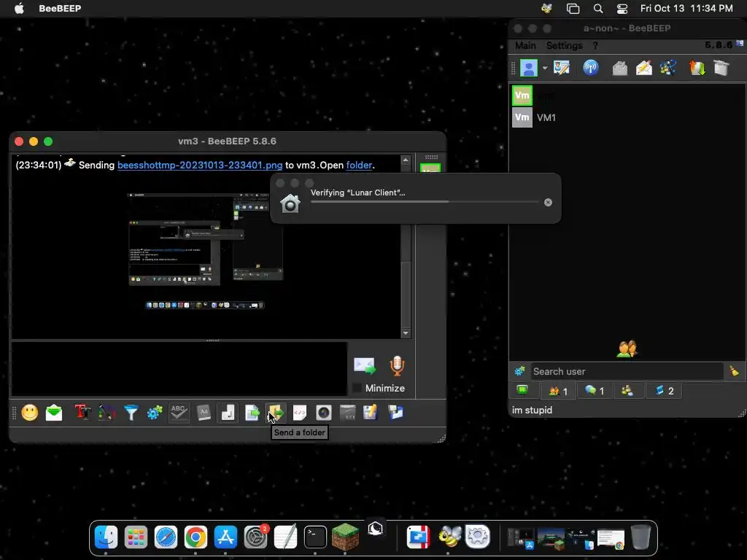This screenshot has height=560, width=747.
Task: Change chat font with the red TT icon
Action: (x=82, y=413)
